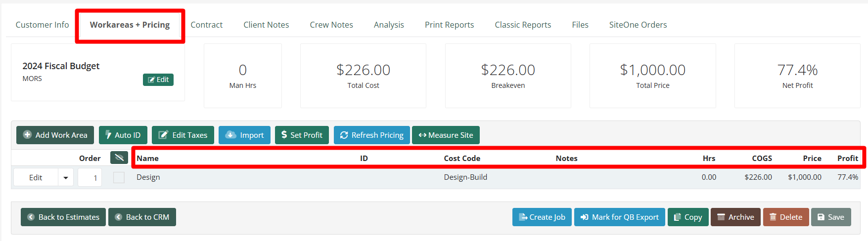Edit the 2024 Fiscal Budget
Screen dimensions: 868x241
coord(158,80)
